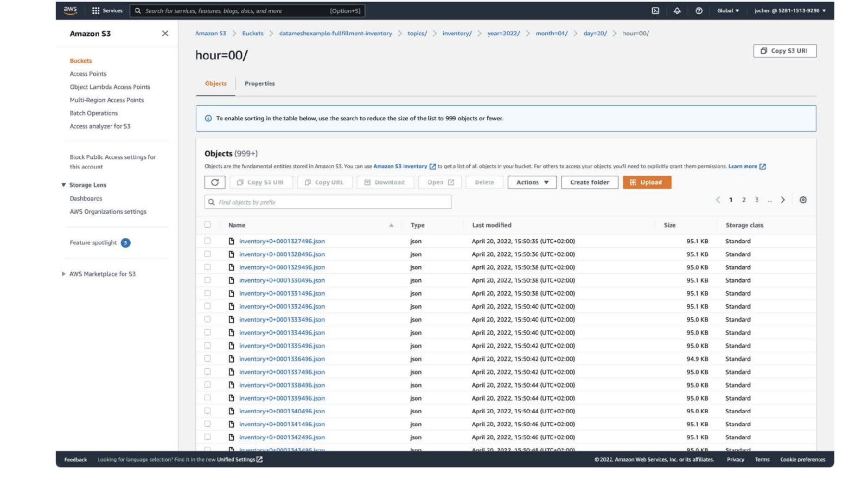Click the AWS logo home icon

pyautogui.click(x=71, y=10)
